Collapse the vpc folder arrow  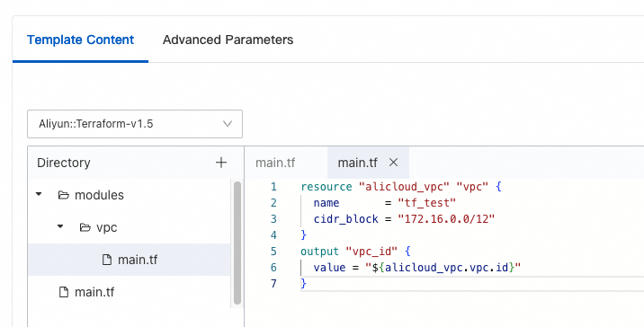pyautogui.click(x=60, y=226)
